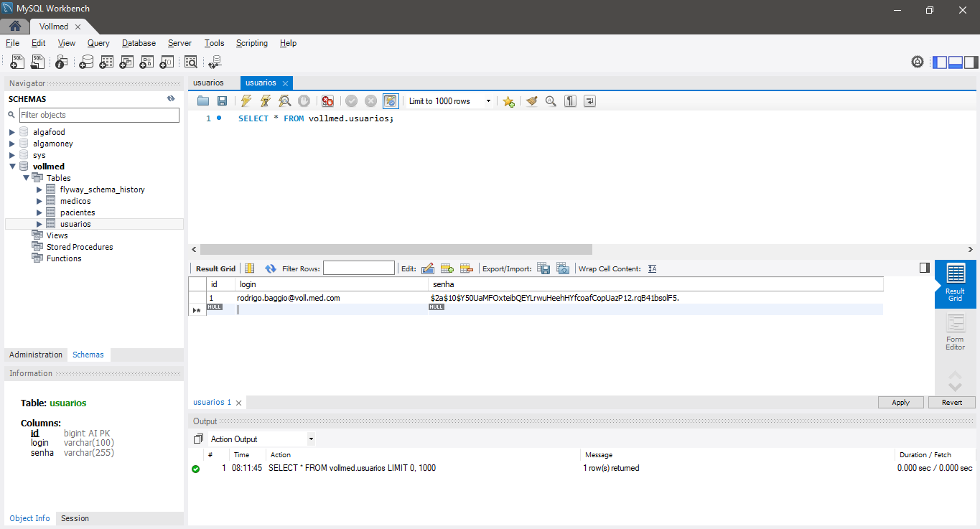
Task: Create new schema icon in main toolbar
Action: (86, 62)
